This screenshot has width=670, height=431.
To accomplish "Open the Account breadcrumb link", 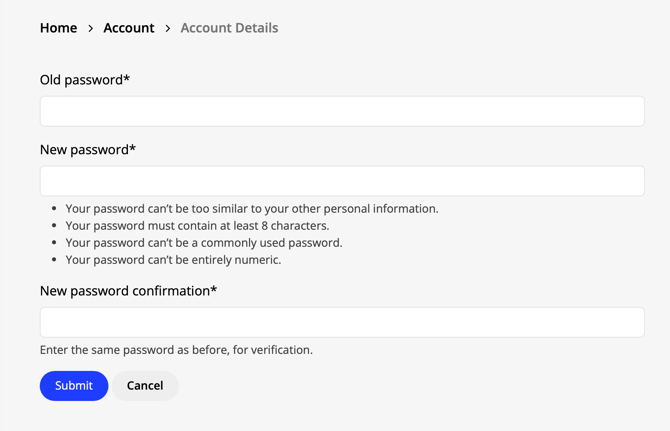I will pyautogui.click(x=129, y=28).
